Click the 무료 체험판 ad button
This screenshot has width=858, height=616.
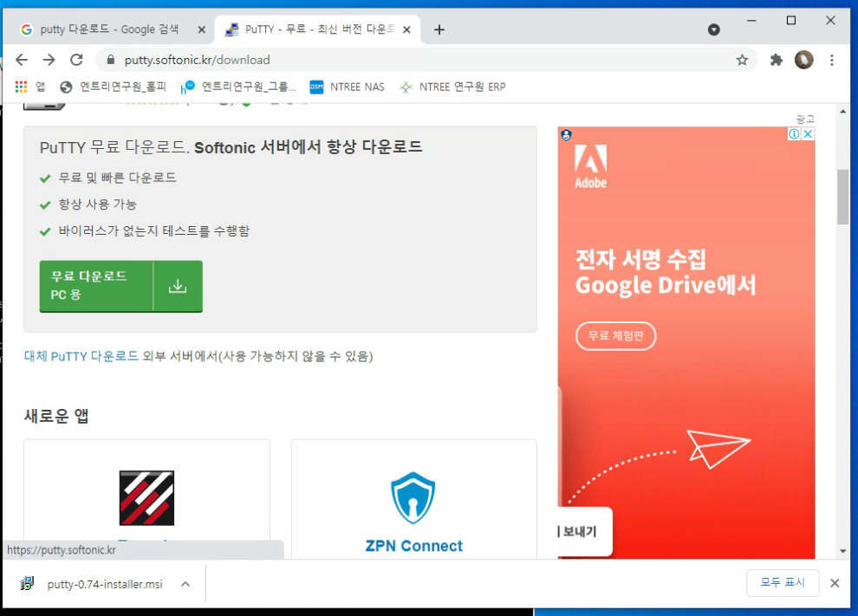coord(615,335)
